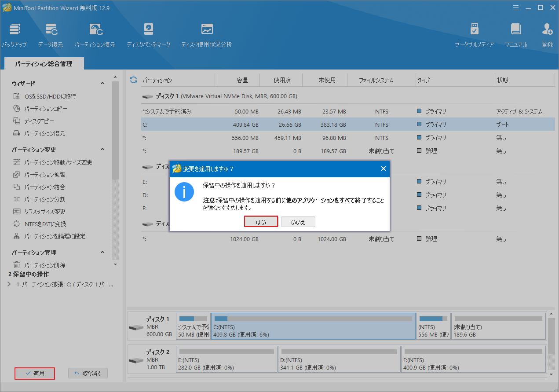This screenshot has height=392, width=559.
Task: Click the disk map scrollbar down arrow
Action: coord(552,374)
